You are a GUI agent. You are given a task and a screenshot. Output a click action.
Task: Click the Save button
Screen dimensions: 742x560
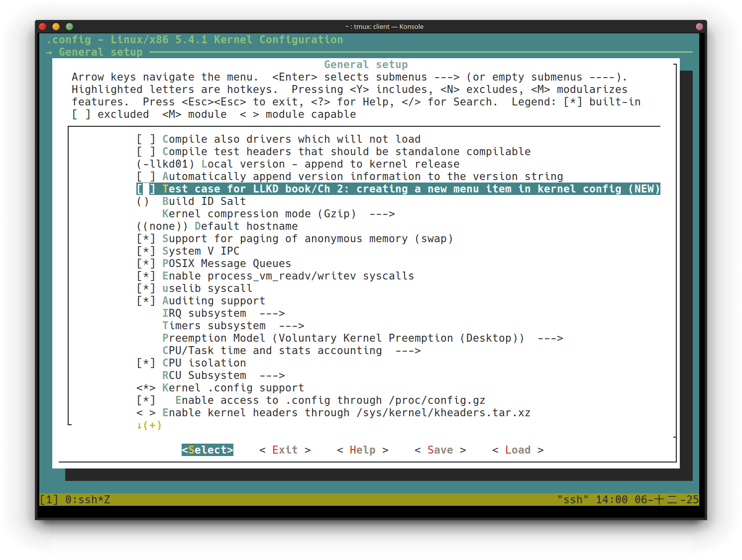click(440, 450)
